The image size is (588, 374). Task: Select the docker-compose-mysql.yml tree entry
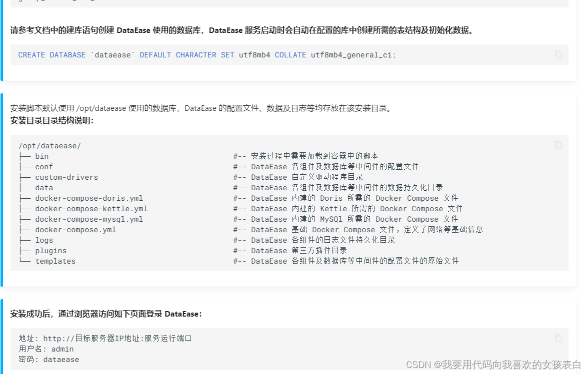point(89,219)
